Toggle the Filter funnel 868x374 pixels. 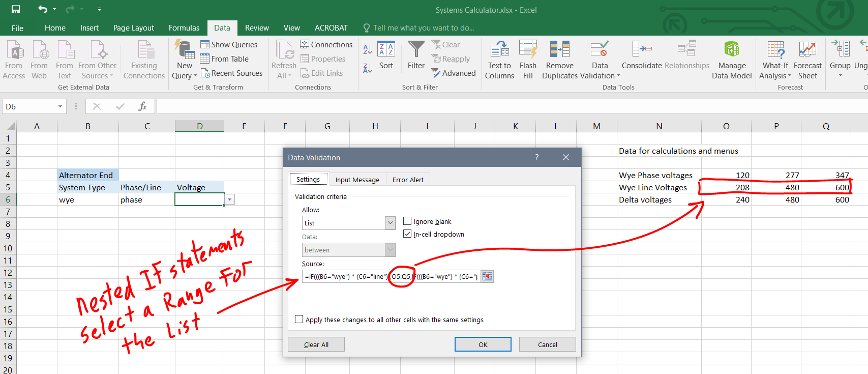click(416, 55)
